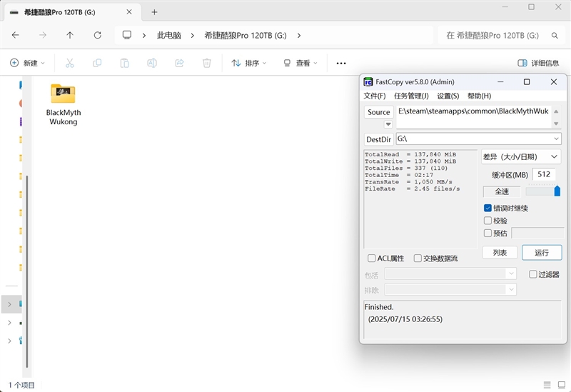The image size is (571, 392).
Task: Open the 新建 new item menu
Action: tap(27, 63)
